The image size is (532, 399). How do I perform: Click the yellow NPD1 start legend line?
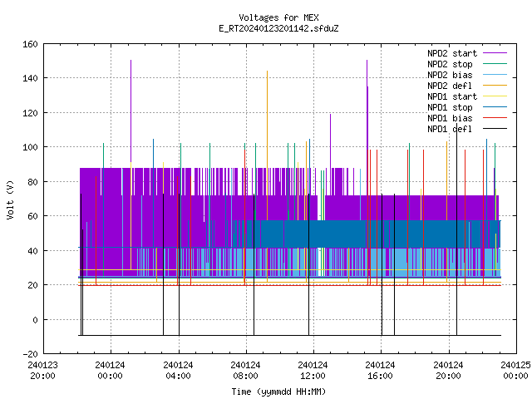(495, 96)
